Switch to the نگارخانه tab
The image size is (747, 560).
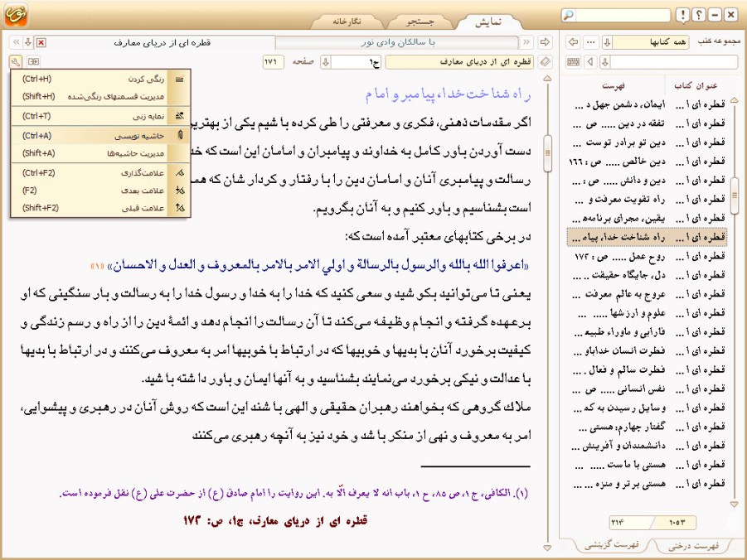pos(347,22)
